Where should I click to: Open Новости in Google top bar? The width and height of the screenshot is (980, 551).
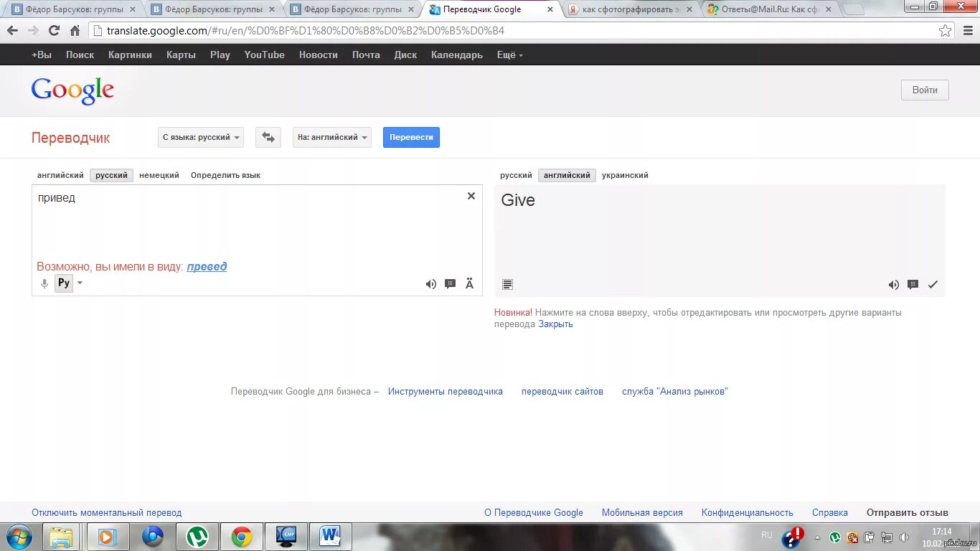(x=319, y=55)
